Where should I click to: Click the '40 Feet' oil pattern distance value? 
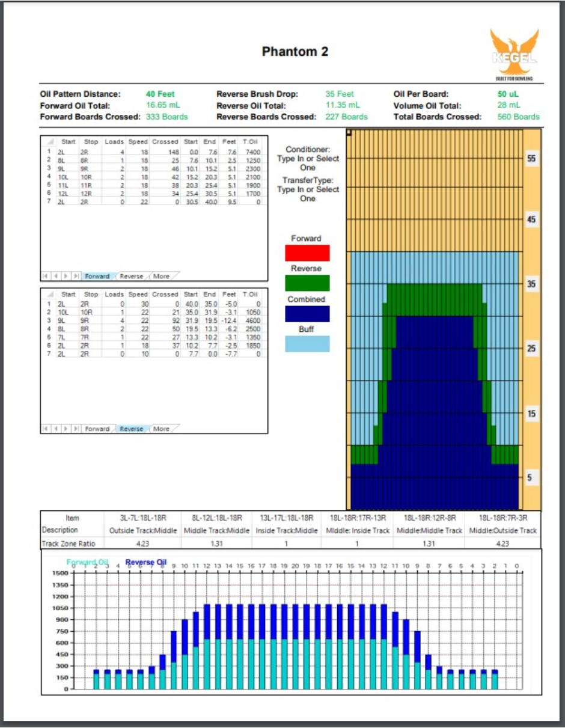(160, 94)
